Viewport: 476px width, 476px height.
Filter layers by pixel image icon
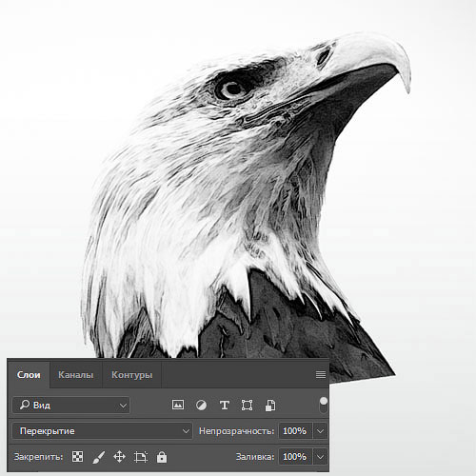click(178, 405)
